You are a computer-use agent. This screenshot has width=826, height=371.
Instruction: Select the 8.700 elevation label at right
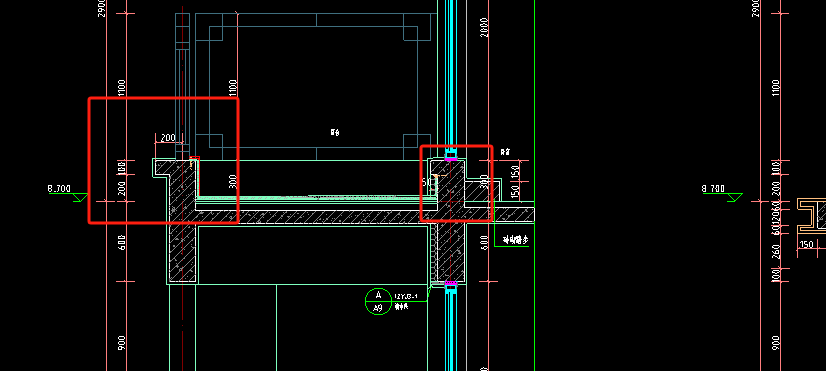coord(713,188)
